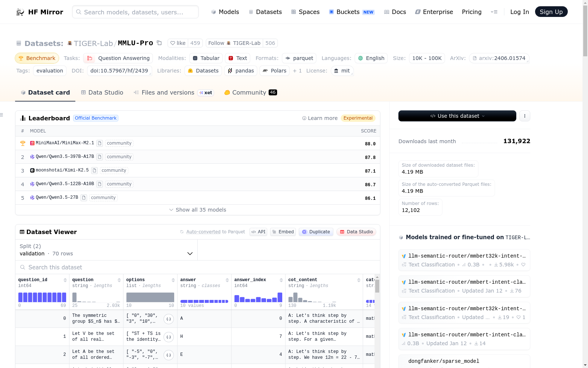Sort by the cot_content column
Viewport: 588px width, 368px height.
(359, 280)
